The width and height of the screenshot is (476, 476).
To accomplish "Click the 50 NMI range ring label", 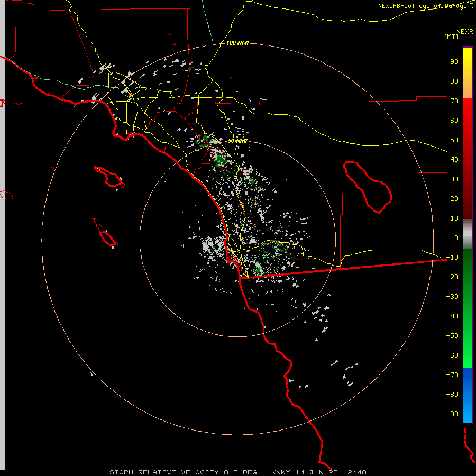I will [237, 141].
